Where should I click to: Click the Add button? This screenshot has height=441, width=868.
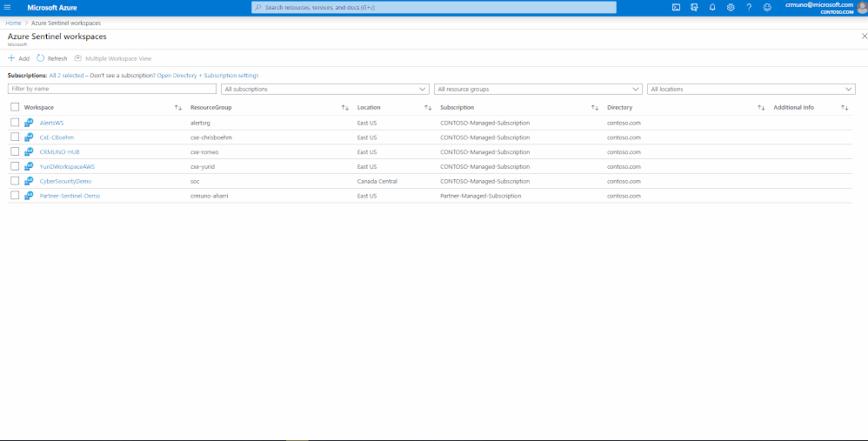tap(19, 58)
